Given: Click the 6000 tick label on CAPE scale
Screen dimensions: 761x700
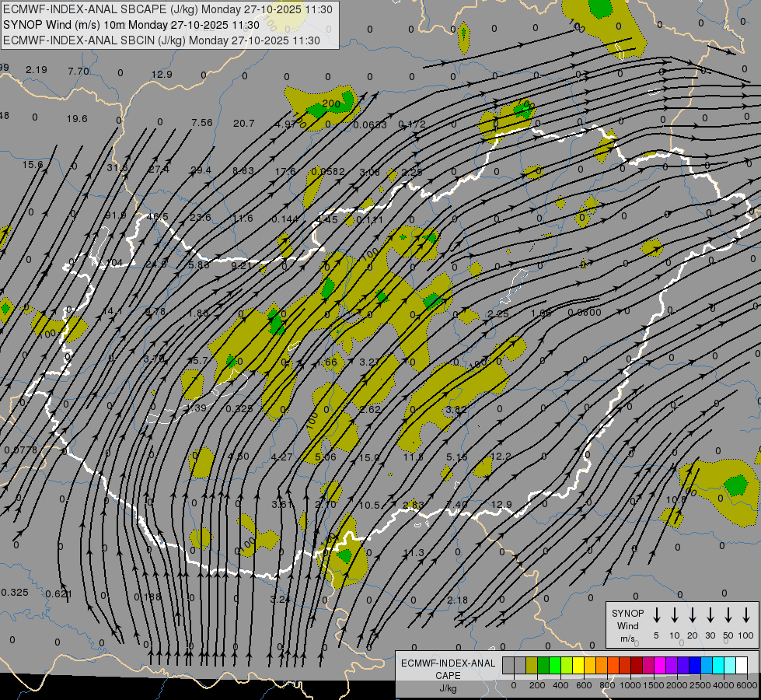Looking at the screenshot, I should [746, 685].
